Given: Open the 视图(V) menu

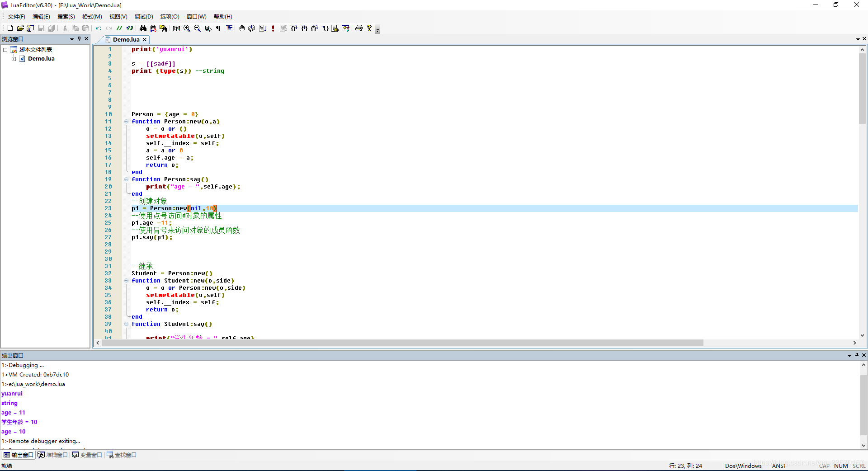Looking at the screenshot, I should pos(118,17).
